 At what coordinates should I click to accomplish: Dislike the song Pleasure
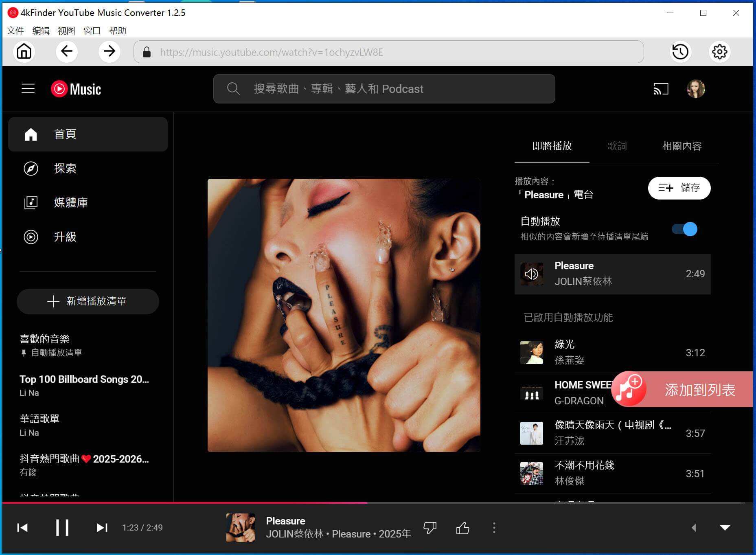click(x=430, y=528)
